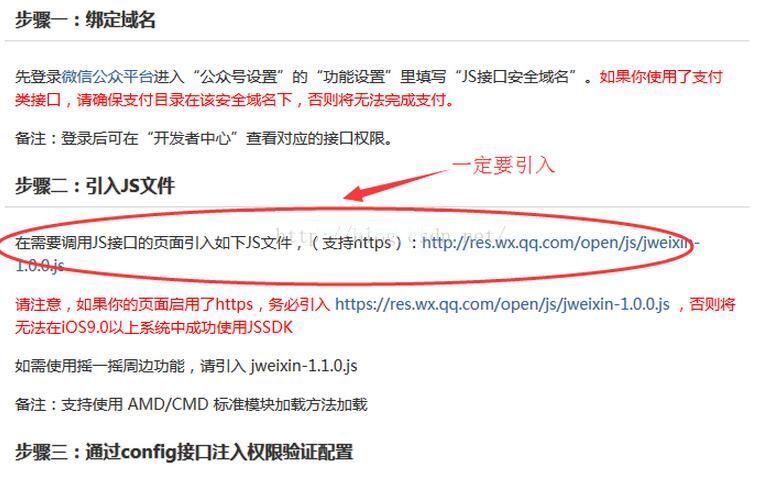Open the https://res.wx.qq.com jweixin-1.0.0.js link
765x479 pixels.
[503, 304]
